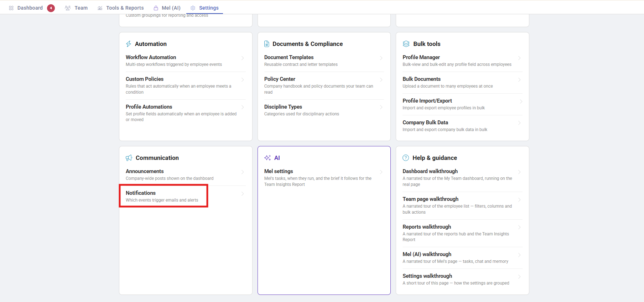644x302 pixels.
Task: Click the Dashboard notification badge showing 4
Action: (51, 8)
